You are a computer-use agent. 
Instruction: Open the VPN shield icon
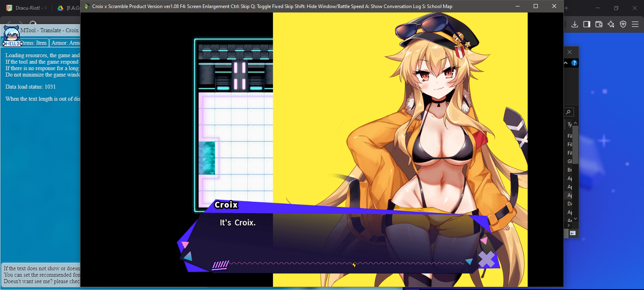point(623,24)
